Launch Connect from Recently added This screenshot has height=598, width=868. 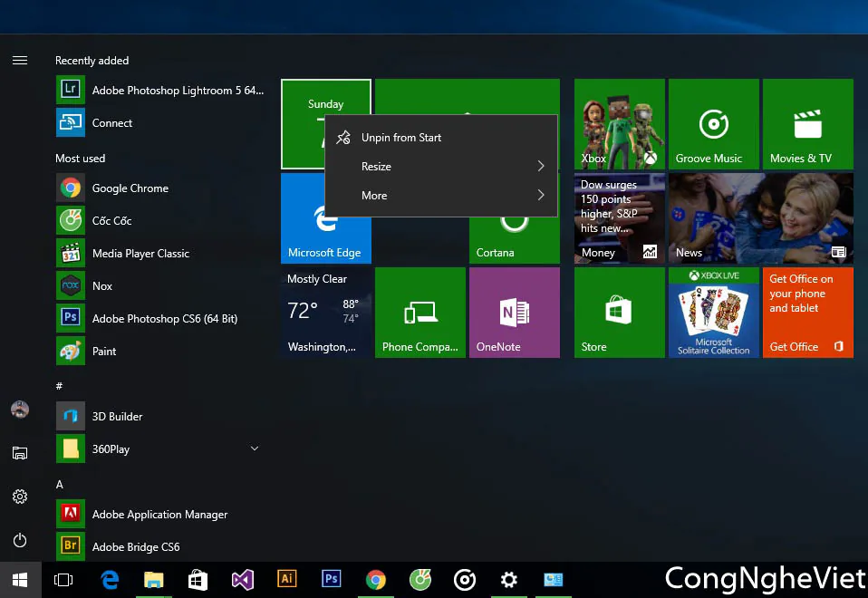tap(160, 123)
